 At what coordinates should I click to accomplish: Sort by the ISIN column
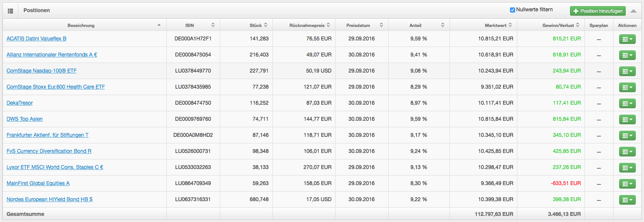[x=193, y=25]
